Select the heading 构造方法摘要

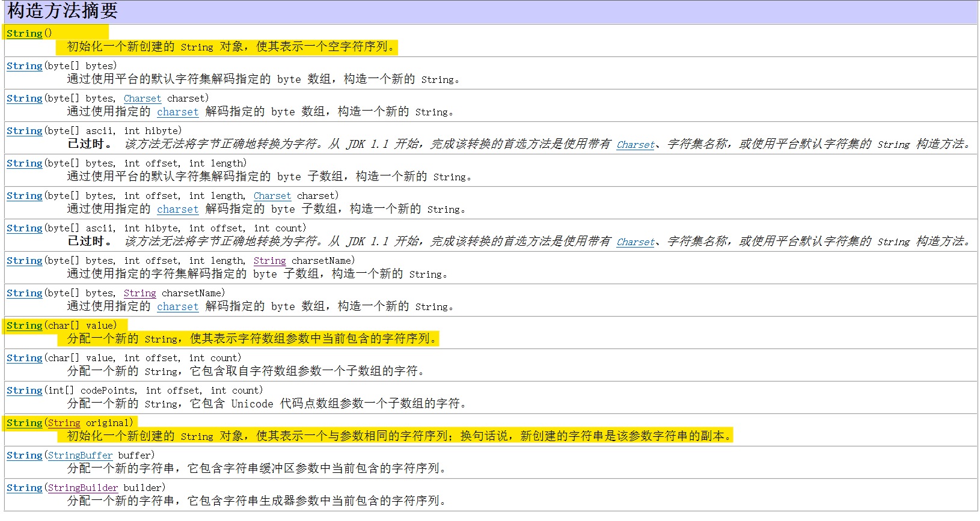point(63,11)
